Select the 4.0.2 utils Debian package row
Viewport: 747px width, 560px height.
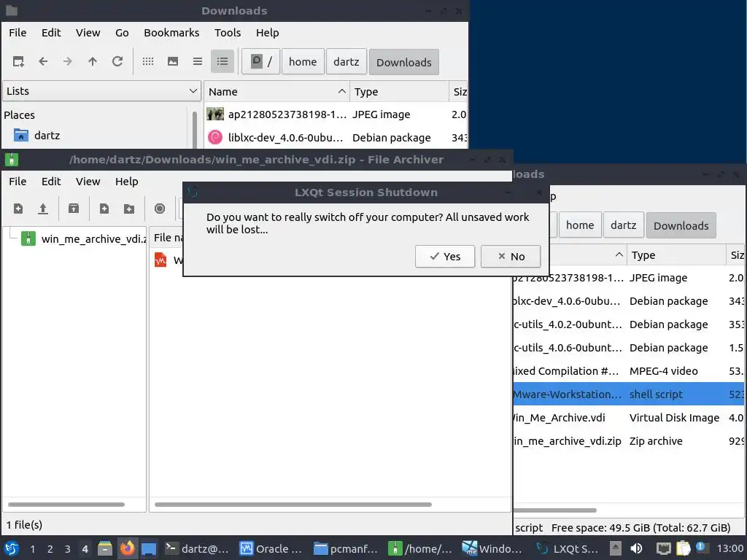pyautogui.click(x=630, y=324)
